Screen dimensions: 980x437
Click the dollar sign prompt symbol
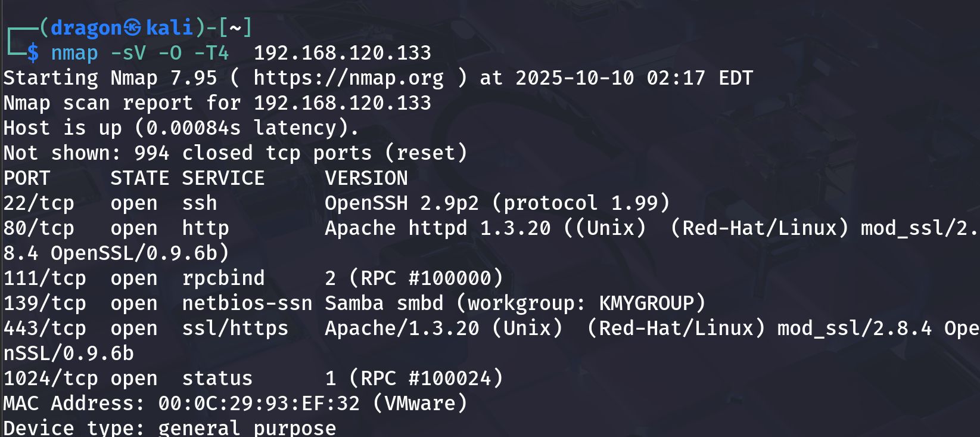click(33, 53)
